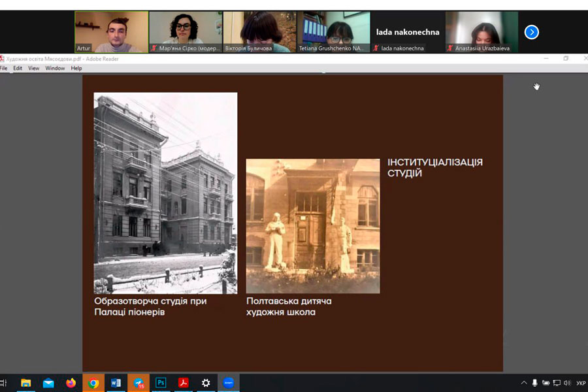Open File Explorer from the taskbar
This screenshot has width=588, height=392.
point(26,383)
